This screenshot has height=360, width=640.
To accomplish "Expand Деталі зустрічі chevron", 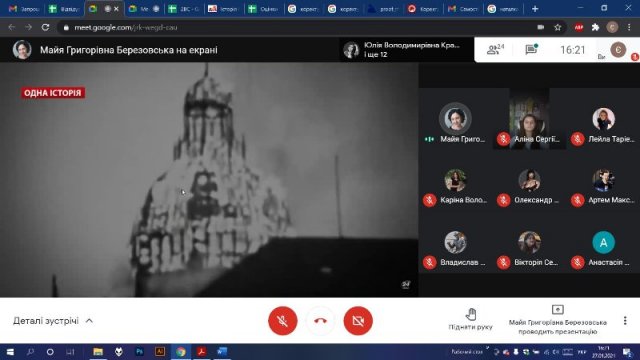I will pos(89,321).
